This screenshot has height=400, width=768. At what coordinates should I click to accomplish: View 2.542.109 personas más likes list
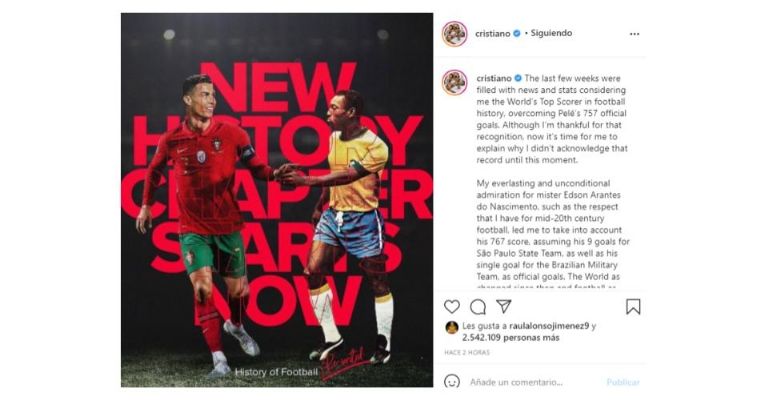(510, 337)
